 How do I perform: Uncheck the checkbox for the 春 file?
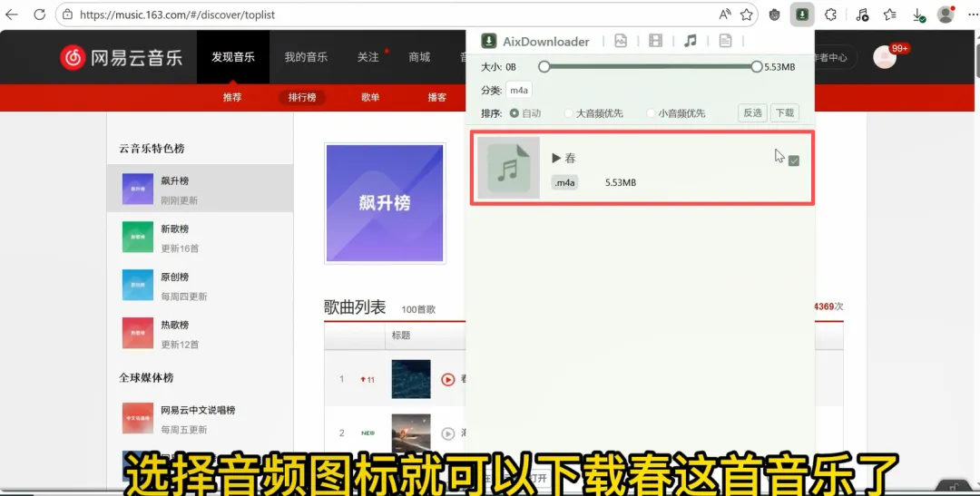point(794,160)
